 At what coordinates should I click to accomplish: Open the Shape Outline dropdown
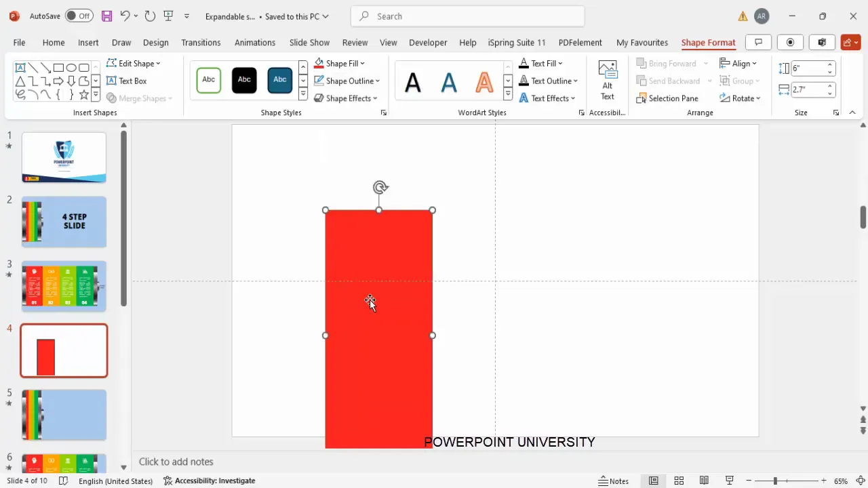(347, 81)
